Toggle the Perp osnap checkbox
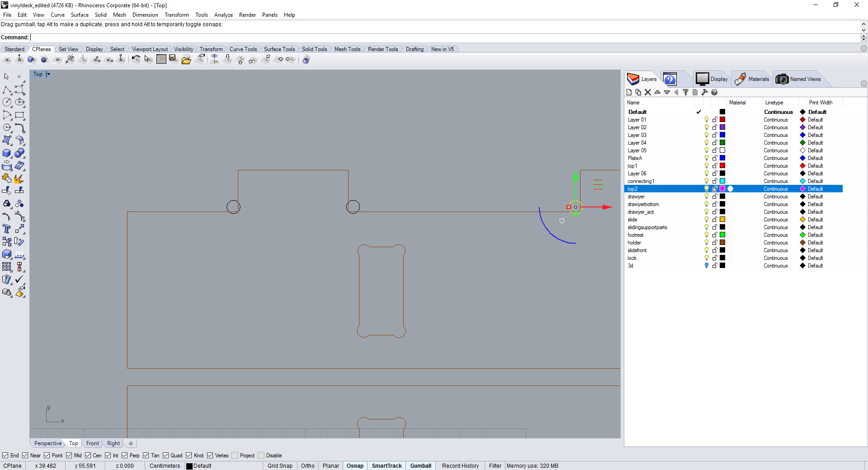This screenshot has height=470, width=868. tap(125, 456)
